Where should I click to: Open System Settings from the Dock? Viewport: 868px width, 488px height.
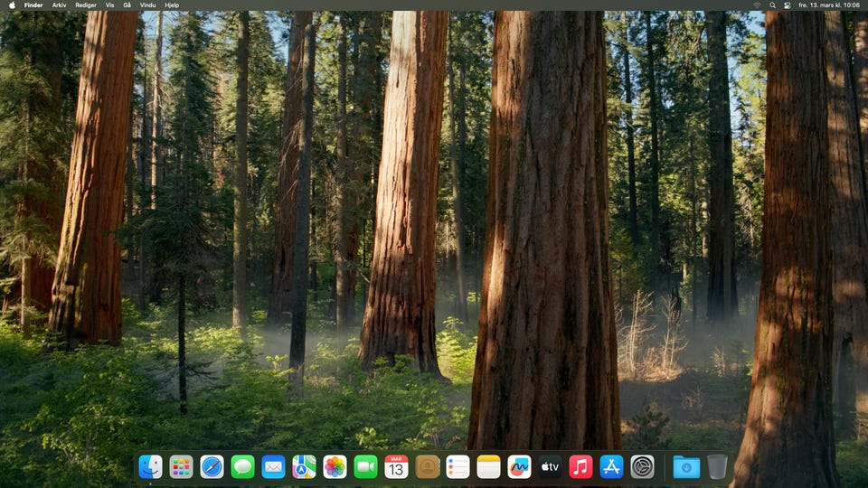pyautogui.click(x=642, y=466)
